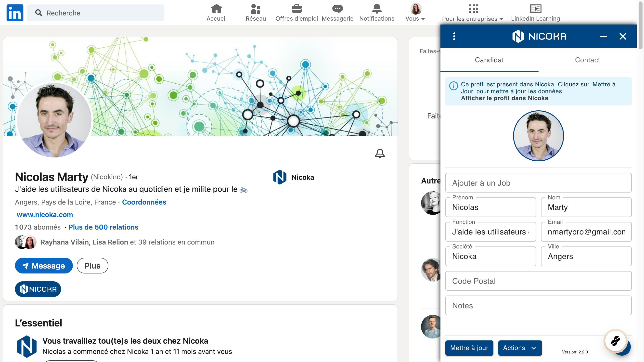Screen dimensions: 644x362
Task: Click the blue NICOKA pill button
Action: pyautogui.click(x=38, y=289)
